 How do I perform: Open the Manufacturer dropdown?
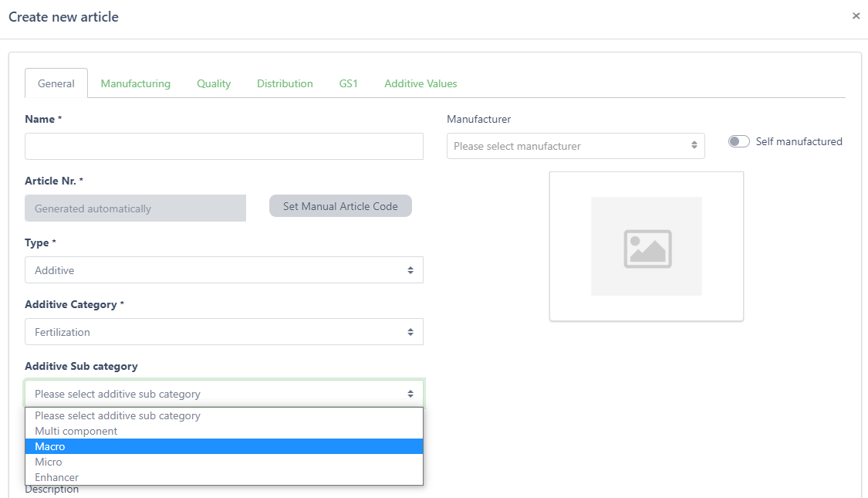click(575, 146)
